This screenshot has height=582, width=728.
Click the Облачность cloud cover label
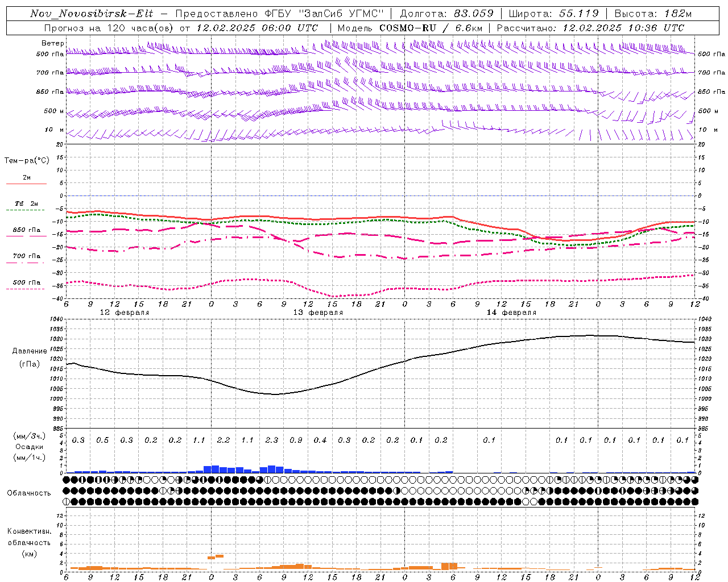[29, 493]
